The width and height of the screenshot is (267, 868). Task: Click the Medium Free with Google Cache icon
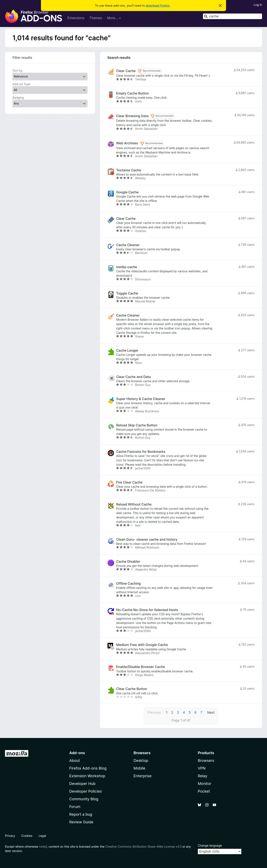coord(111,646)
